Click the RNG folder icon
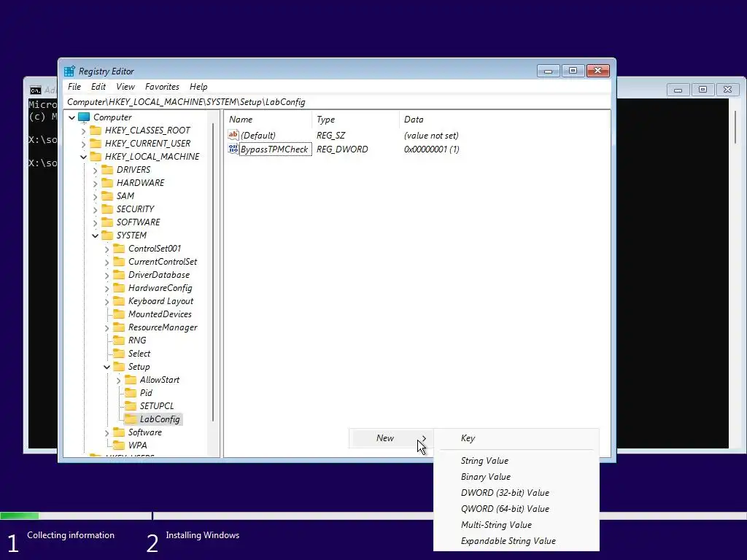 click(119, 341)
